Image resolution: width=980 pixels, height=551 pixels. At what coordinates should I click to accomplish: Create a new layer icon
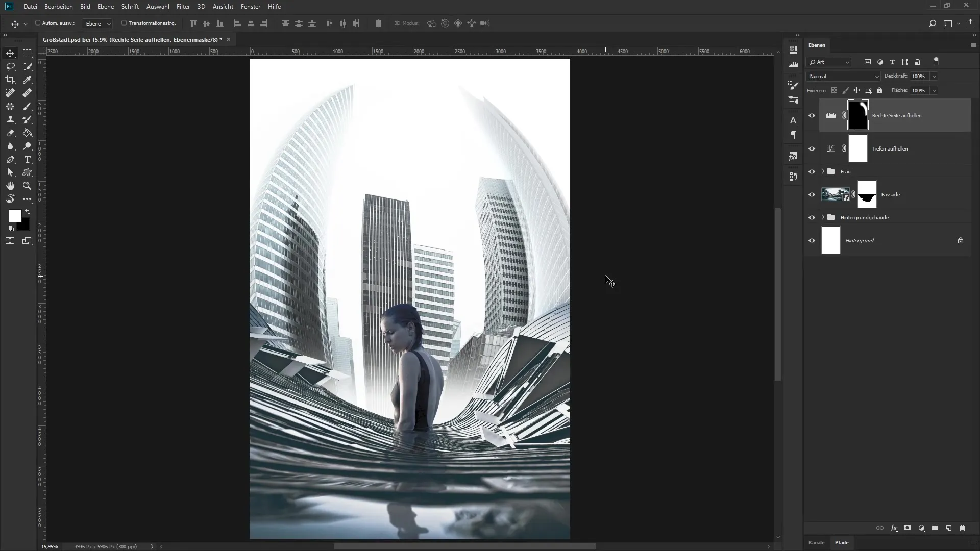click(x=949, y=528)
